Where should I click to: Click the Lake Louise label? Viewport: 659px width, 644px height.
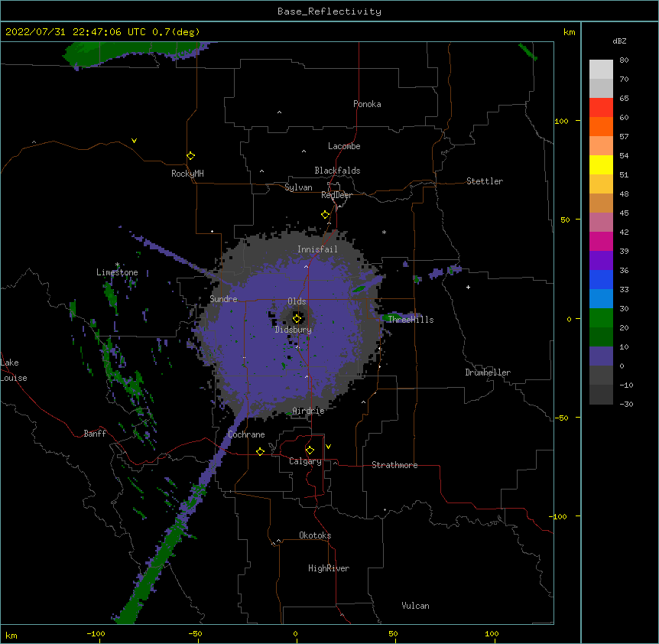tap(14, 370)
